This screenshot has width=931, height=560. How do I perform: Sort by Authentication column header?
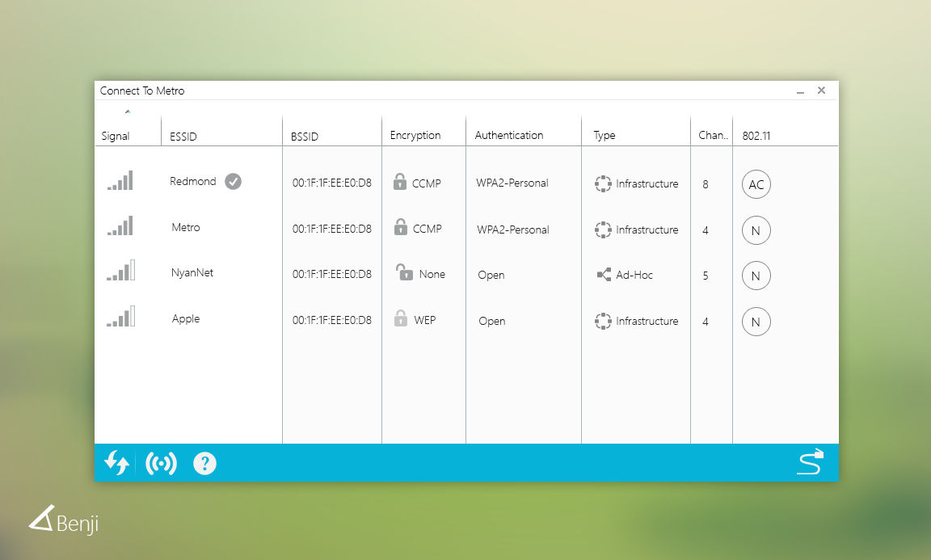pos(509,136)
